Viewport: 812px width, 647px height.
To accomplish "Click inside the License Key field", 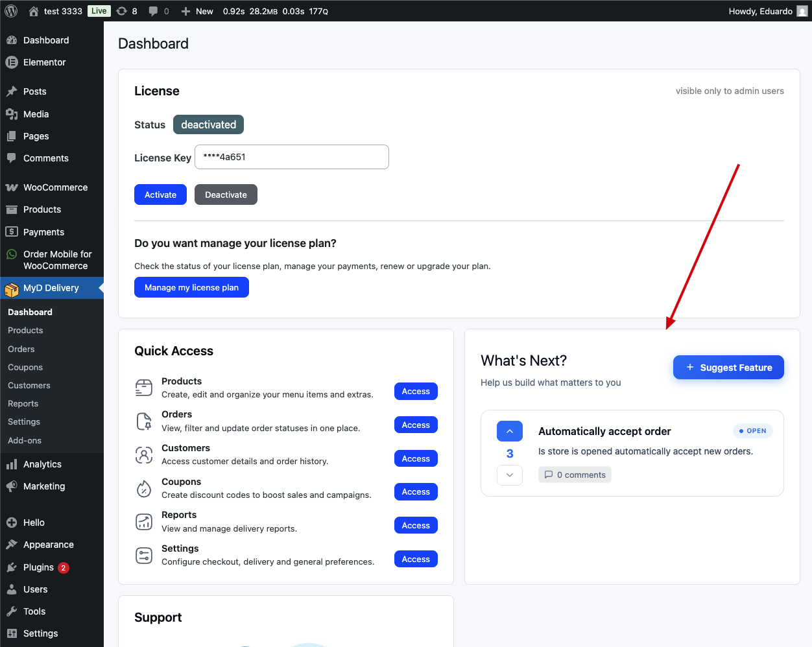I will 291,157.
